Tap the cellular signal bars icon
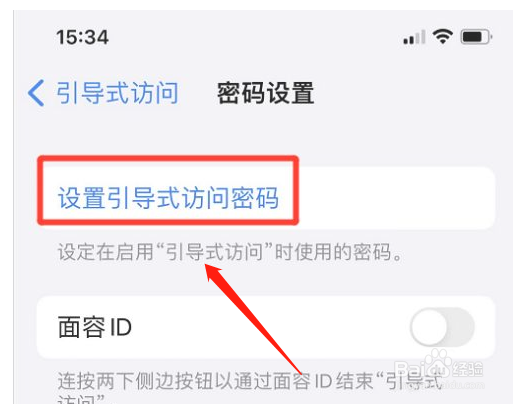The image size is (514, 404). (x=414, y=37)
